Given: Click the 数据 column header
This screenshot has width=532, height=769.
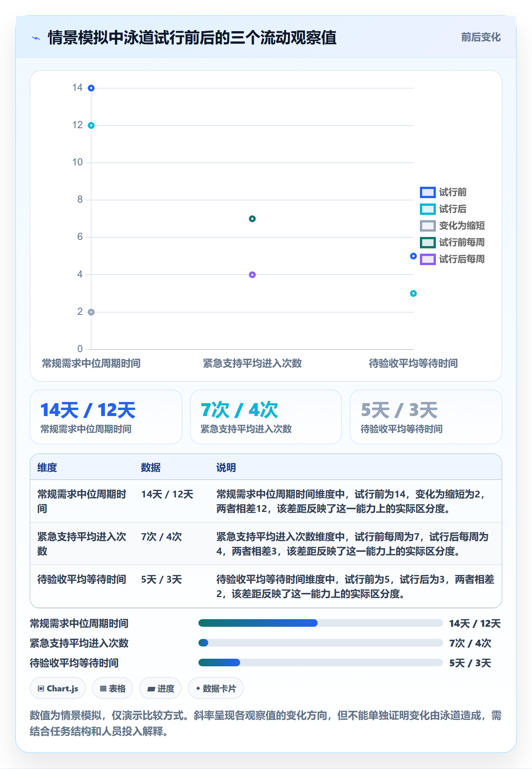Looking at the screenshot, I should tap(151, 467).
